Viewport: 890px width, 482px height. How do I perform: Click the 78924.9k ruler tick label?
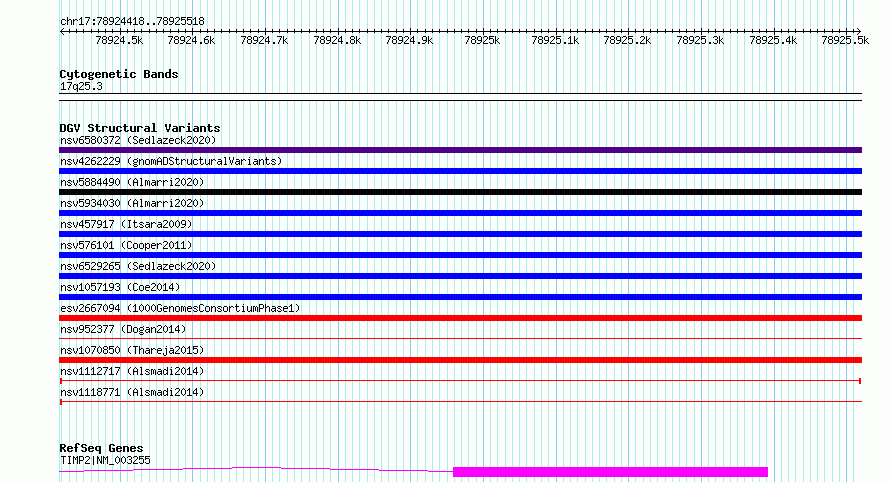(409, 41)
